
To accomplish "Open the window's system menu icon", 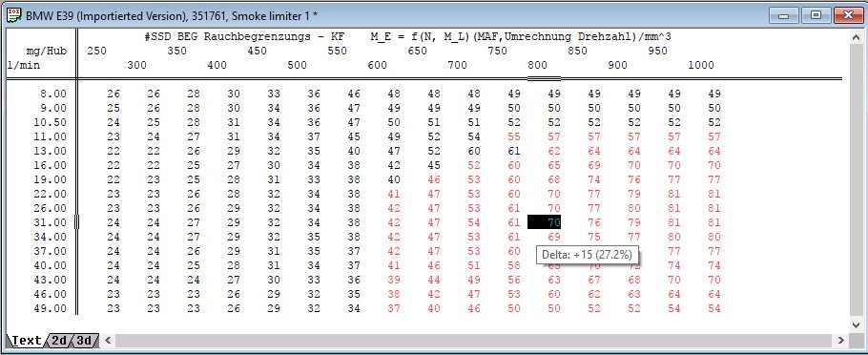I will [x=14, y=15].
